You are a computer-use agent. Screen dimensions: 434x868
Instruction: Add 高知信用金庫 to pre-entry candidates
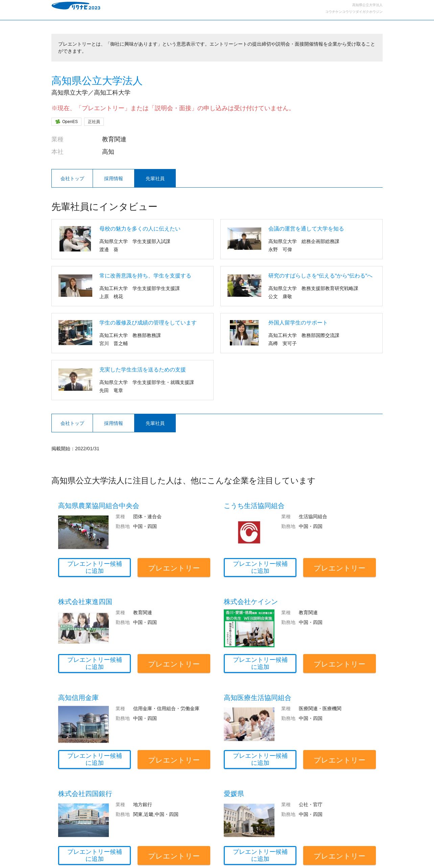[x=94, y=759]
